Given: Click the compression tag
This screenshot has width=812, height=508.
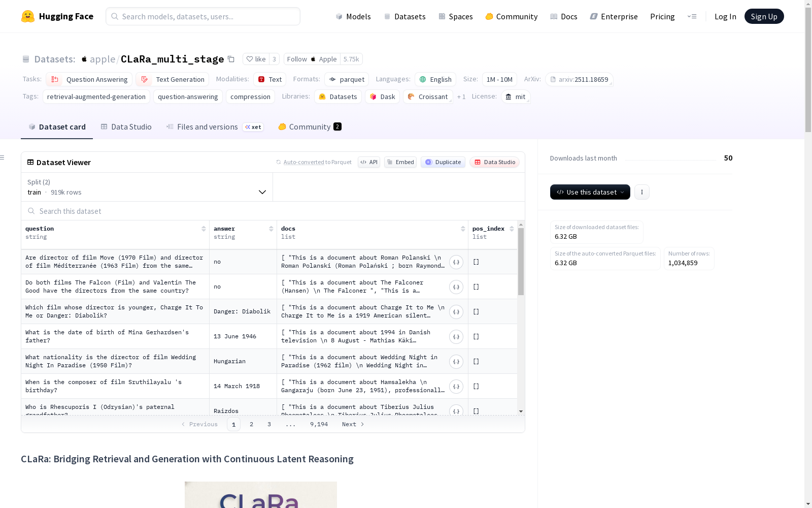Looking at the screenshot, I should click(250, 97).
